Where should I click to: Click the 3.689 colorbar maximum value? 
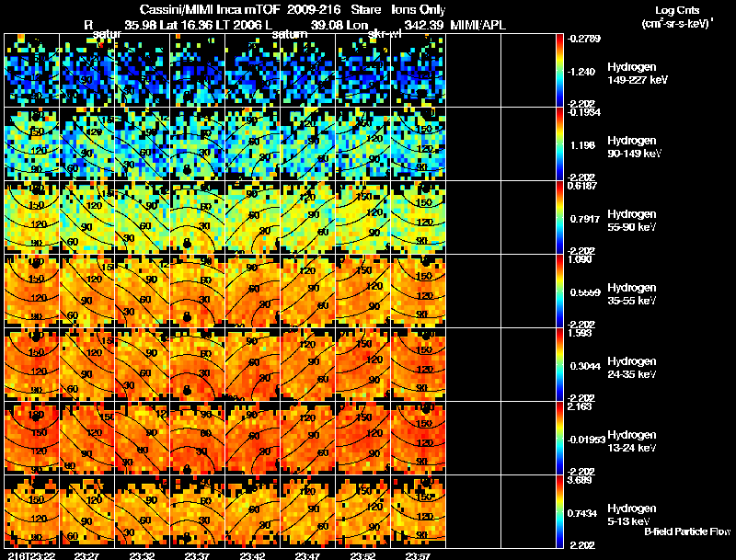pyautogui.click(x=580, y=480)
